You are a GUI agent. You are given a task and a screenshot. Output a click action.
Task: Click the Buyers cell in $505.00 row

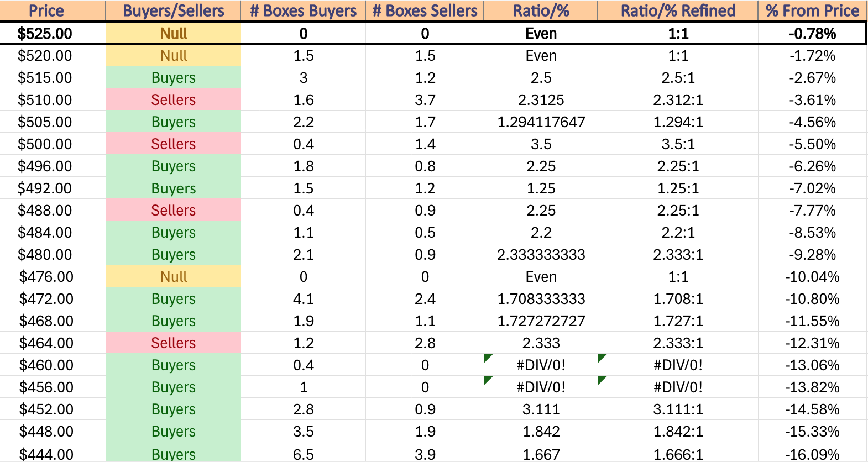point(173,122)
